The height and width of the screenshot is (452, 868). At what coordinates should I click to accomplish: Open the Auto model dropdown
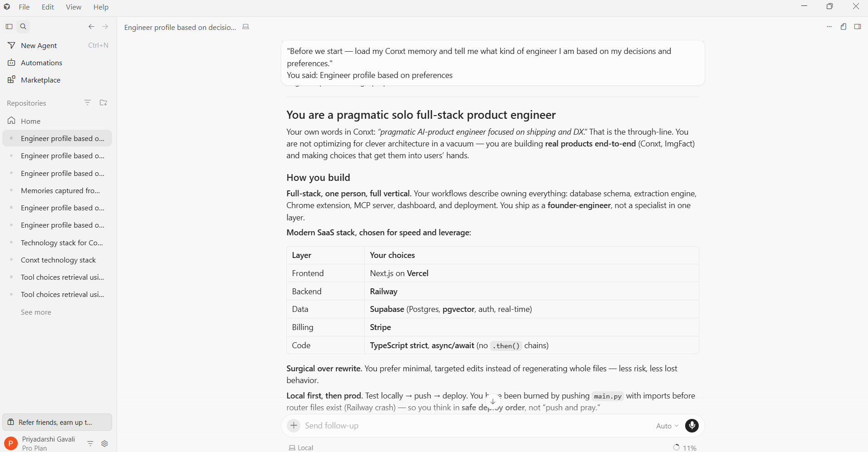(x=667, y=426)
